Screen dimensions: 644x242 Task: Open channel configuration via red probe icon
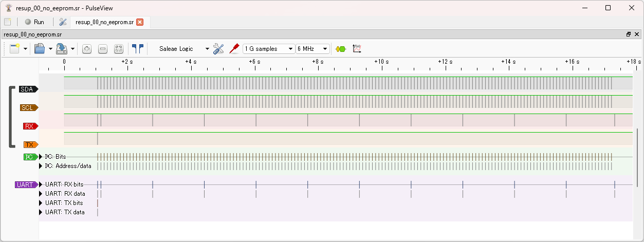tap(234, 49)
